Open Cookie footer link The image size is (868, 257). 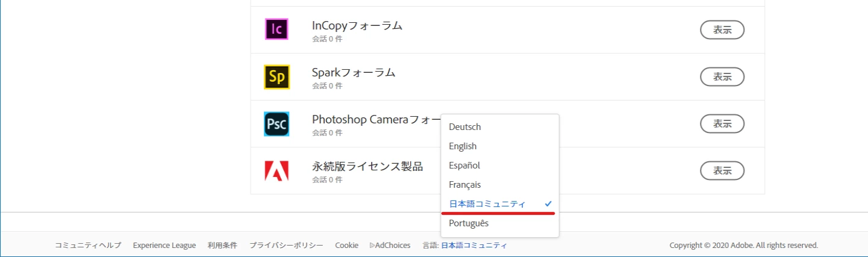click(x=347, y=246)
